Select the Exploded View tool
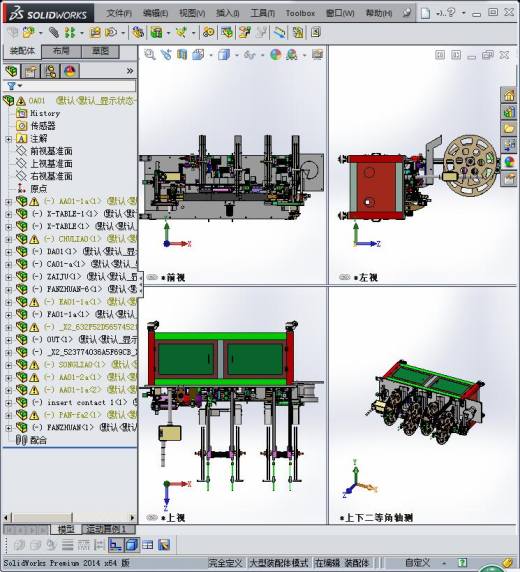Image resolution: width=520 pixels, height=572 pixels. (x=244, y=33)
